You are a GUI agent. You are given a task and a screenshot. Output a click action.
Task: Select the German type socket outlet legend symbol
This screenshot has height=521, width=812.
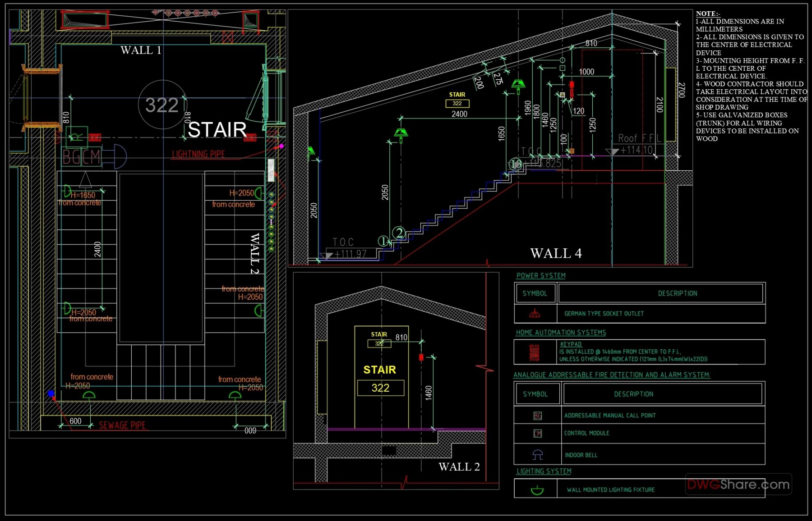(536, 314)
